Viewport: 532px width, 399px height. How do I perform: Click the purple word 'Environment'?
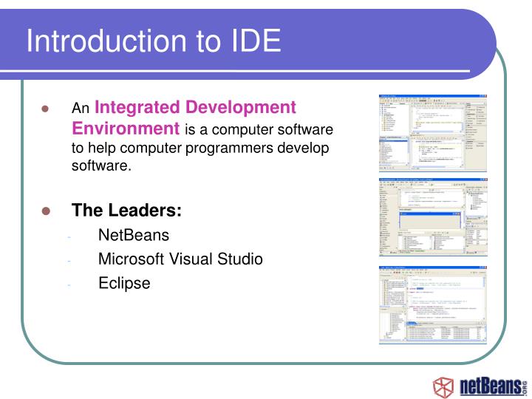point(126,129)
